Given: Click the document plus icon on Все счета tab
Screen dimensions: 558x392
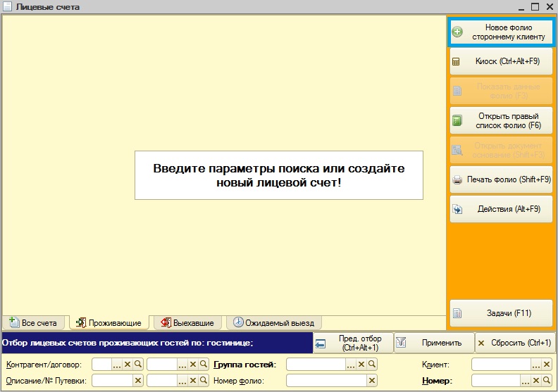Looking at the screenshot, I should click(14, 322).
